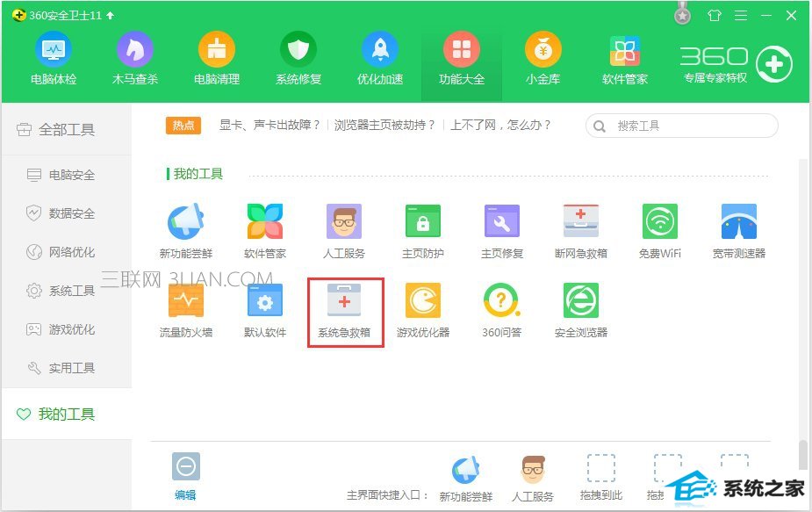The width and height of the screenshot is (812, 512).
Task: Launch the 软件管家 tool in My Tools
Action: 264,231
